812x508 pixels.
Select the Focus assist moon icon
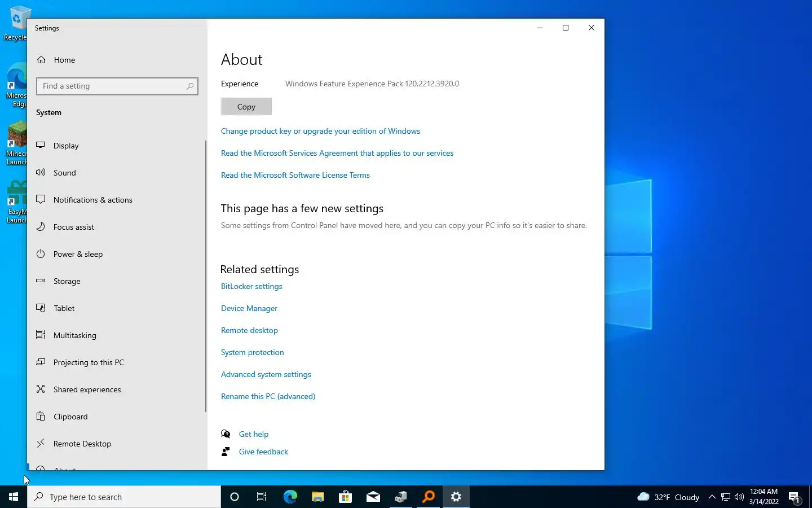tap(41, 226)
